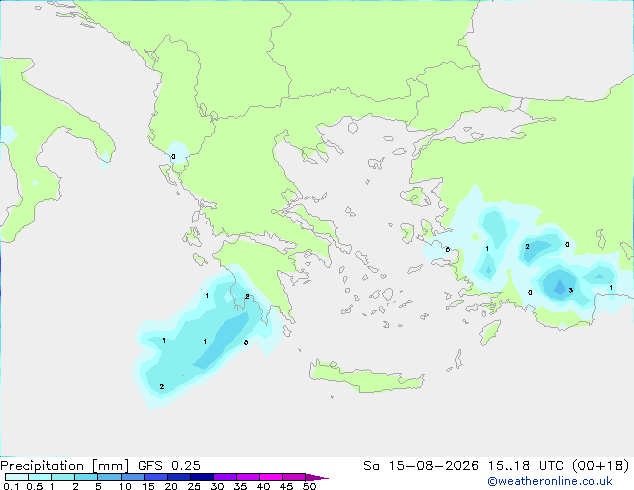The width and height of the screenshot is (634, 490).
Task: Pick the 1 to 2 mm legend swatch
Action: point(63,477)
